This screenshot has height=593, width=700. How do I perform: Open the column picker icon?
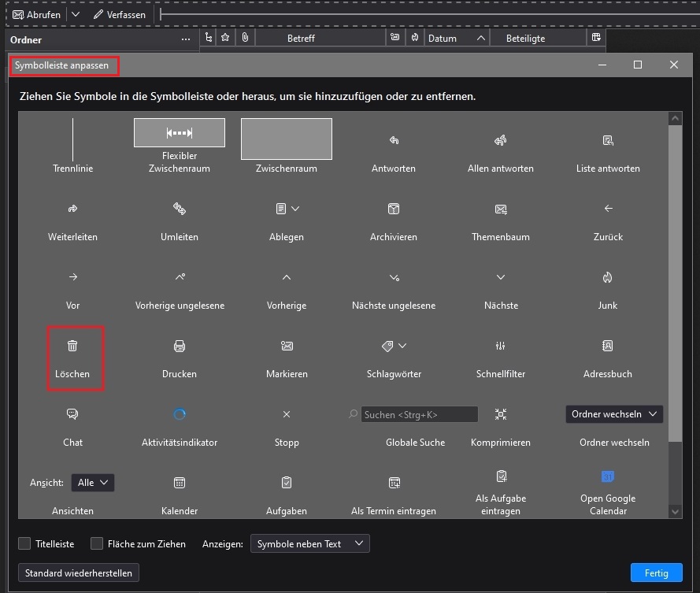[596, 38]
